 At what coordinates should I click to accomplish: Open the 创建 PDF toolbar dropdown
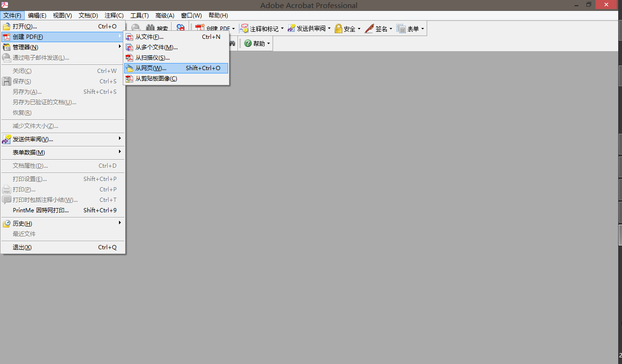[215, 28]
